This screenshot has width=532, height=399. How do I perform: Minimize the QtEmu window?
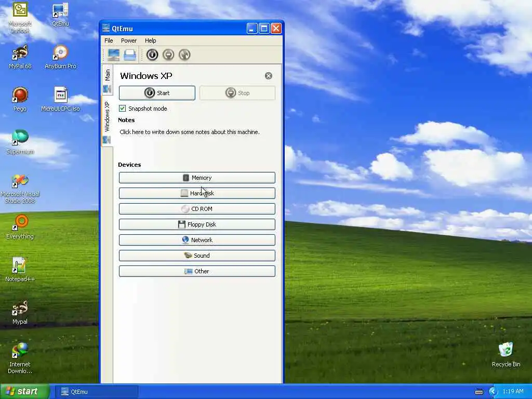[x=252, y=29]
